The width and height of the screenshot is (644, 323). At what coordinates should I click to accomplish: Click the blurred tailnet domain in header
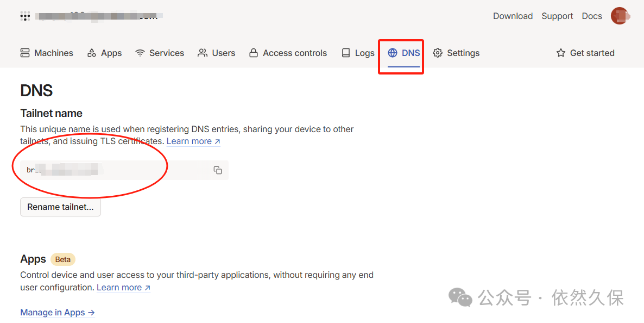tap(99, 16)
